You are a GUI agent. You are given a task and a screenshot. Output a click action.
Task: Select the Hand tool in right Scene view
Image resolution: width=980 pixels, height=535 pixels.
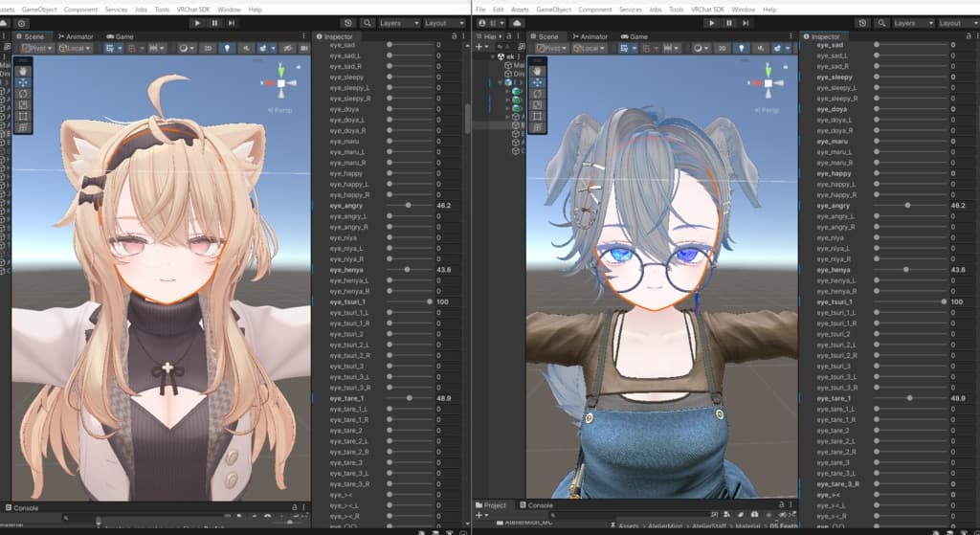tap(537, 71)
